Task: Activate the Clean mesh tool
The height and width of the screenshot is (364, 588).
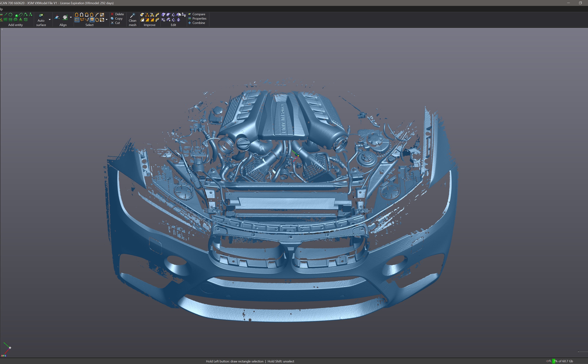Action: [x=133, y=18]
